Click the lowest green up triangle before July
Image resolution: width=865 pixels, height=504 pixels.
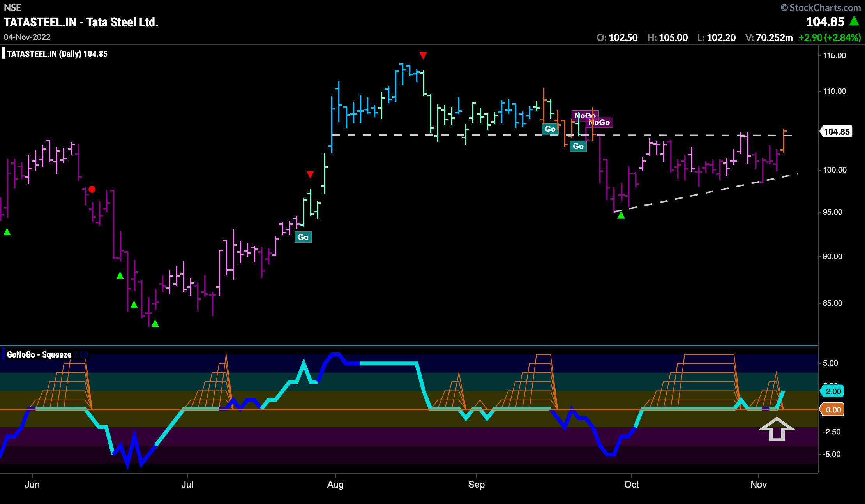coord(155,323)
